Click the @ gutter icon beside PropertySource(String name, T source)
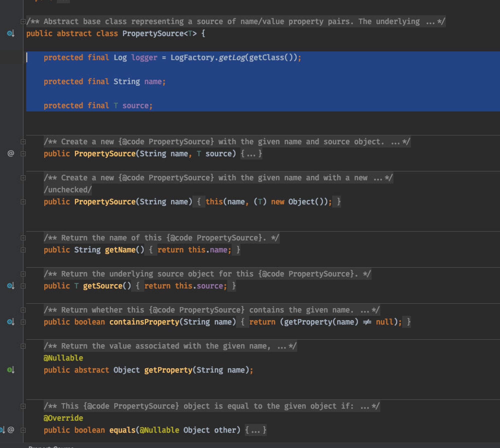The image size is (500, 448). tap(10, 153)
